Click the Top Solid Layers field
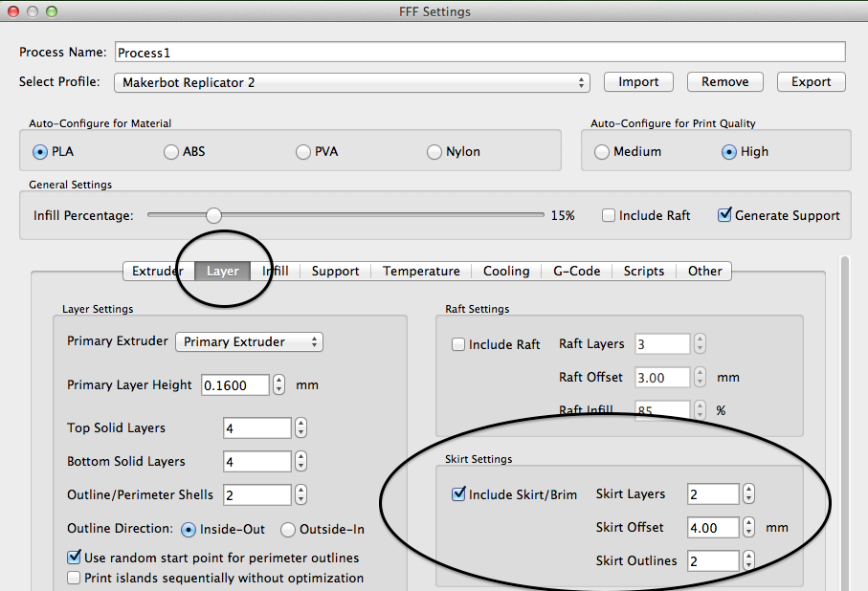The image size is (868, 591). tap(256, 428)
